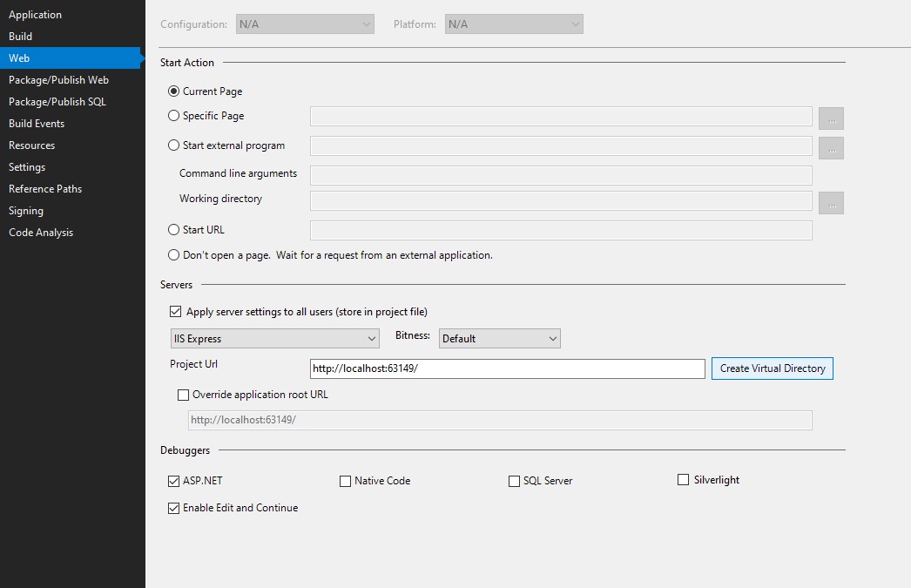This screenshot has height=588, width=911.
Task: Enable the Native Code debugger
Action: (346, 481)
